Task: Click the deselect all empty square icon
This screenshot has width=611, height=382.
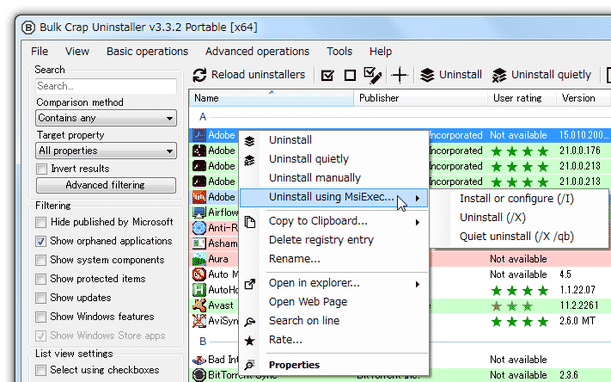Action: click(x=350, y=75)
